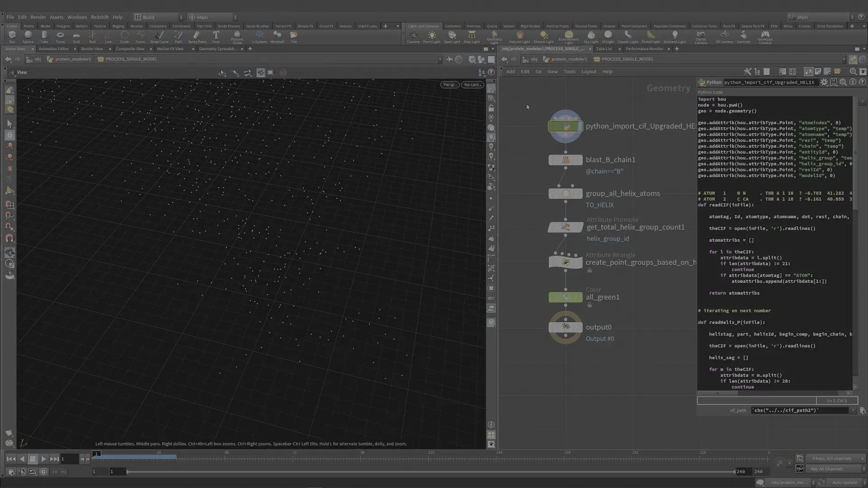Toggle the Auto Update cook mode
This screenshot has height=488, width=868.
[x=844, y=483]
